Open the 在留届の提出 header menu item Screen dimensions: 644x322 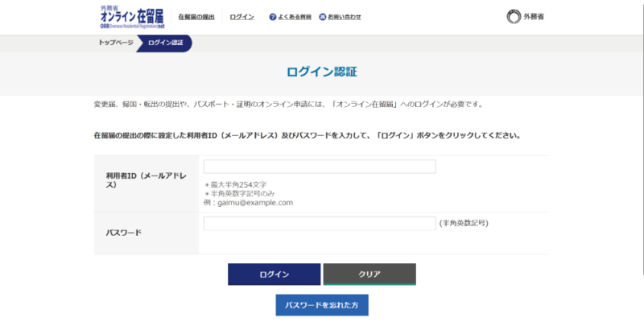click(196, 17)
